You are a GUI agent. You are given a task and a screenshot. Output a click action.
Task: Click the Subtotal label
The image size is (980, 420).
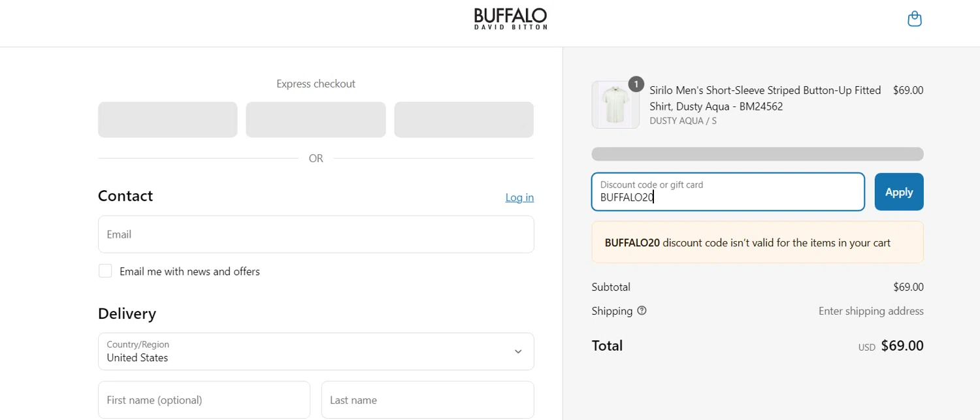(x=611, y=287)
